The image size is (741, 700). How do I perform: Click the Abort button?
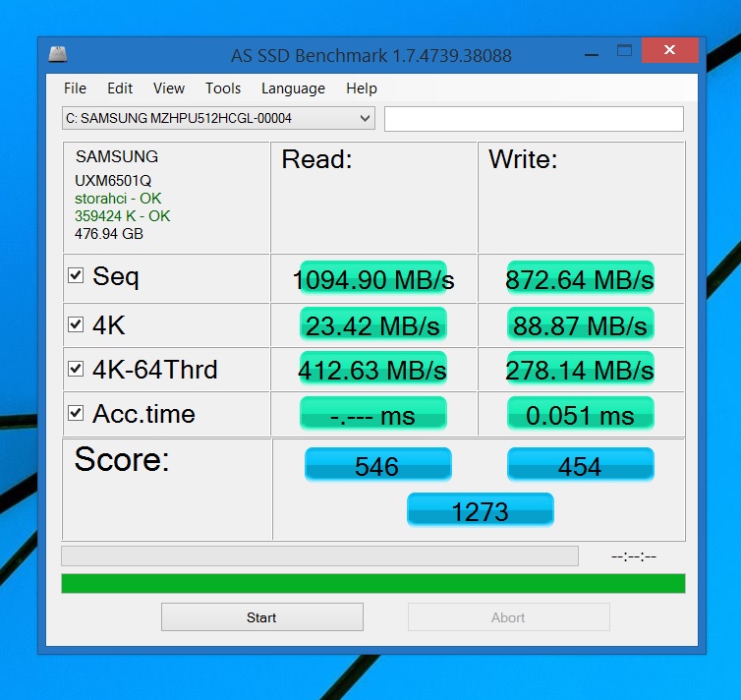click(509, 616)
